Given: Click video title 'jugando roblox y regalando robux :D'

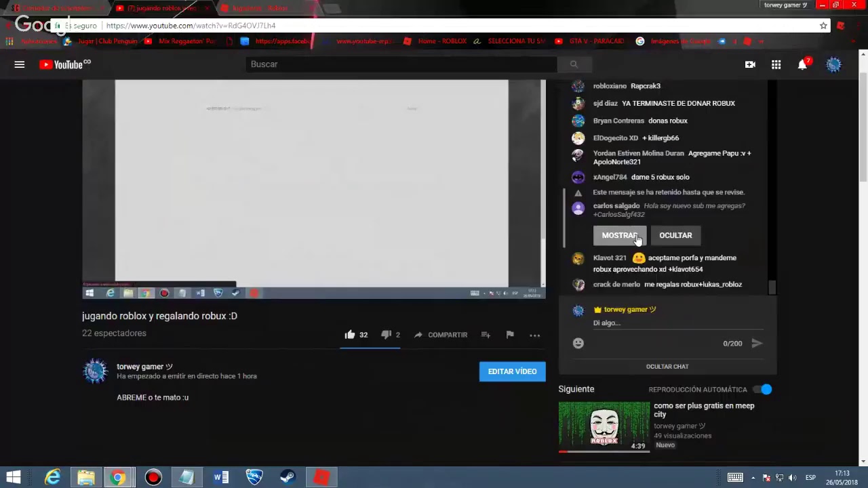Looking at the screenshot, I should point(159,317).
